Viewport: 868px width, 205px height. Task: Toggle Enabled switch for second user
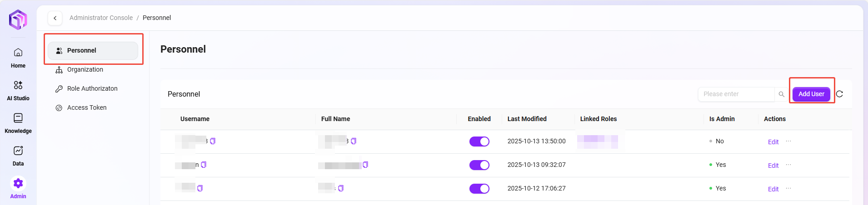(479, 165)
